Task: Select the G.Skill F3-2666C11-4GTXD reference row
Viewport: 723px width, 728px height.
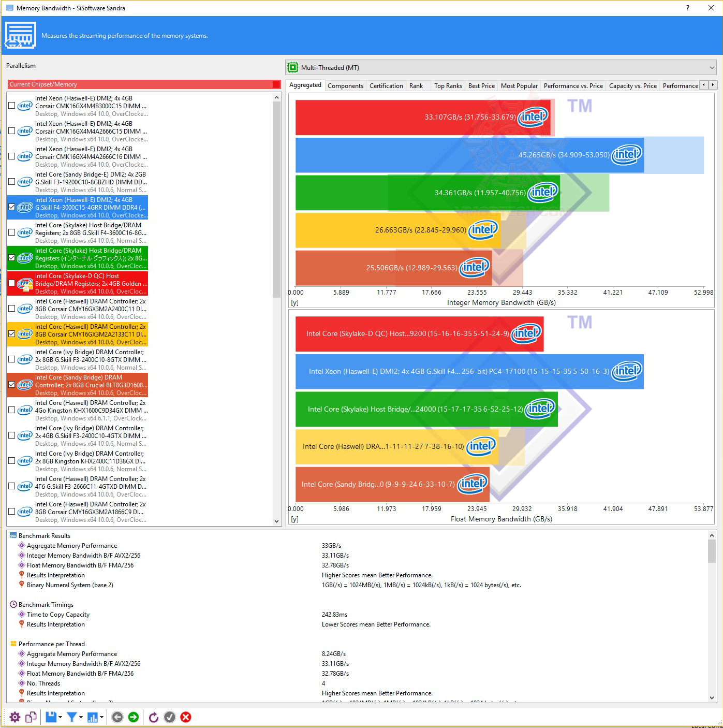Action: [x=78, y=486]
